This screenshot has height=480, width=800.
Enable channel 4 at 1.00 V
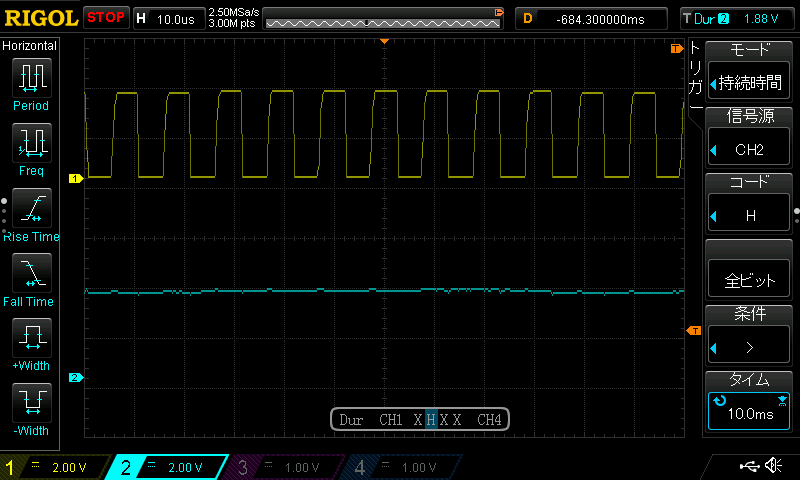coord(402,467)
